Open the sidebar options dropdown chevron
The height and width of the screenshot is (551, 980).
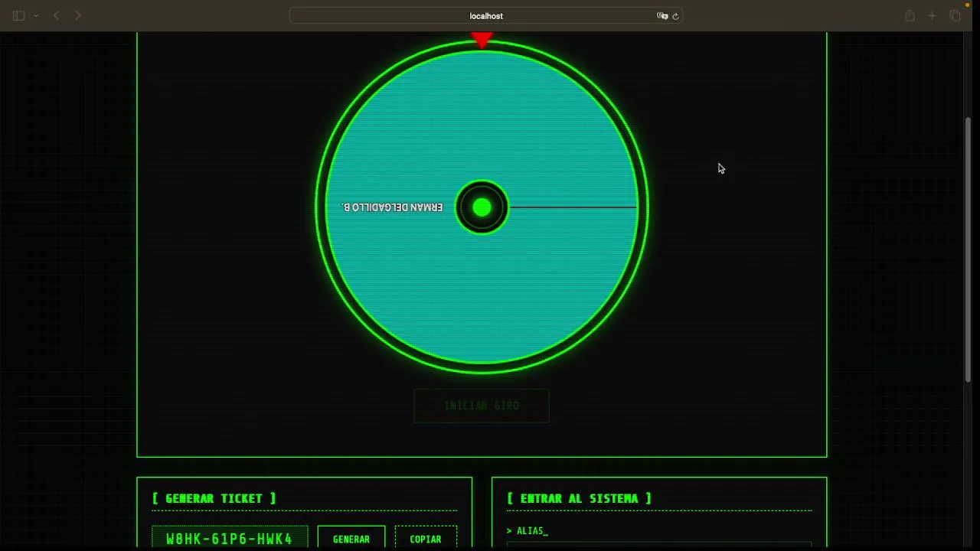click(x=35, y=15)
